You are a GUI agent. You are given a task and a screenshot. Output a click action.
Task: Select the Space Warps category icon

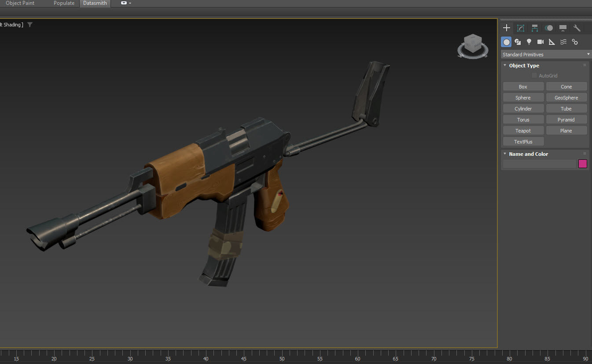(x=563, y=42)
